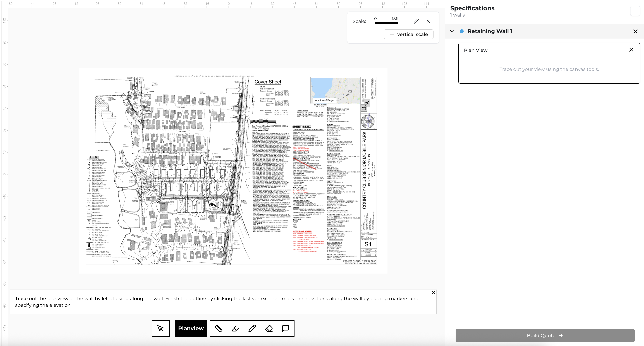The width and height of the screenshot is (644, 346).
Task: Click Build Quote
Action: (x=545, y=336)
